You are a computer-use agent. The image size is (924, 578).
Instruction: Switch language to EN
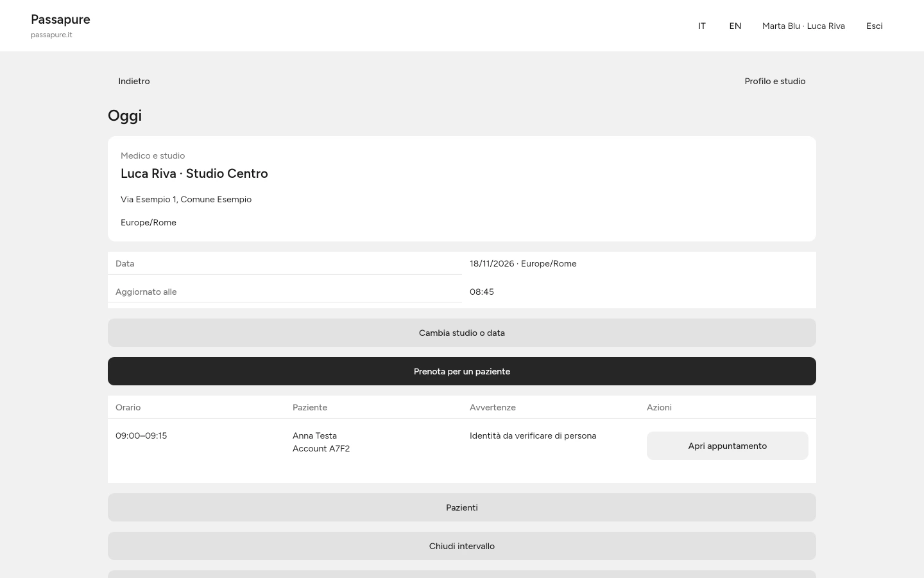click(735, 26)
